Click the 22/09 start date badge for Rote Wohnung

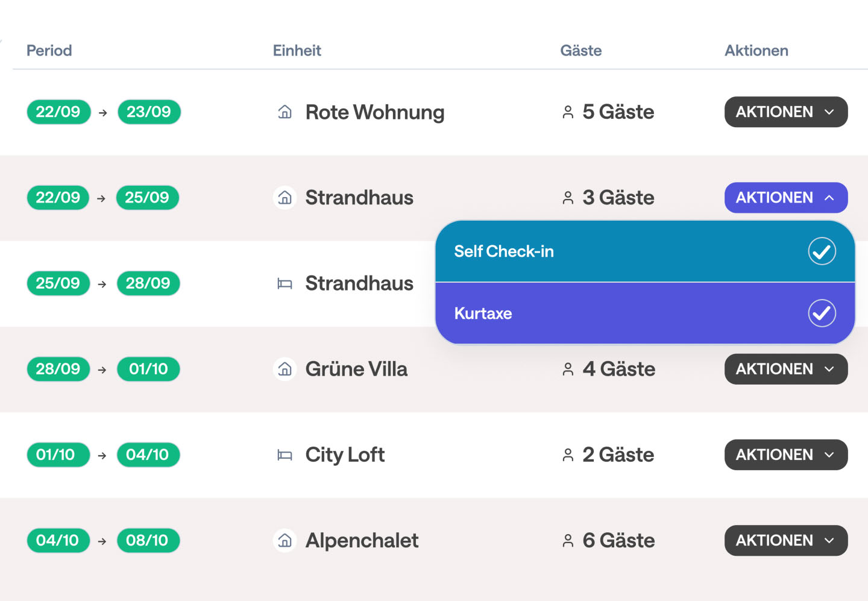point(58,112)
